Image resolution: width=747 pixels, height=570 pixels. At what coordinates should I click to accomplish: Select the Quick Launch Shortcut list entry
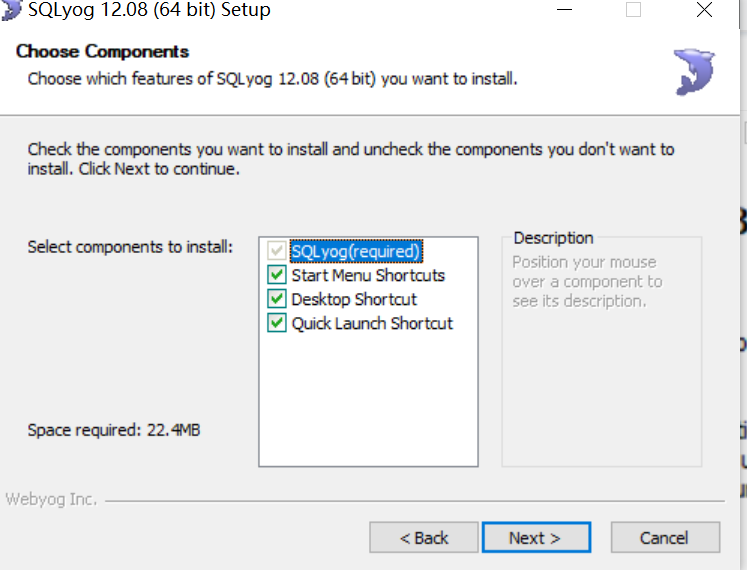[x=372, y=324]
